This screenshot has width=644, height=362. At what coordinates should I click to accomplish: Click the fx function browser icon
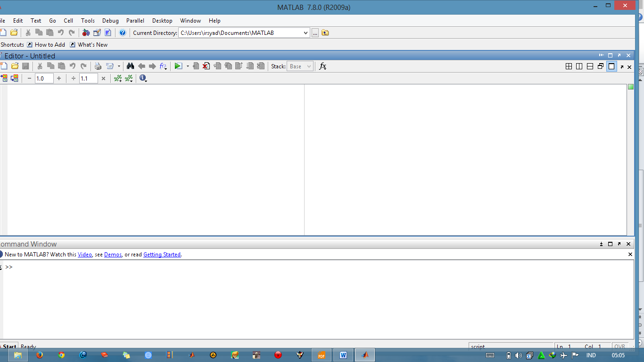323,66
